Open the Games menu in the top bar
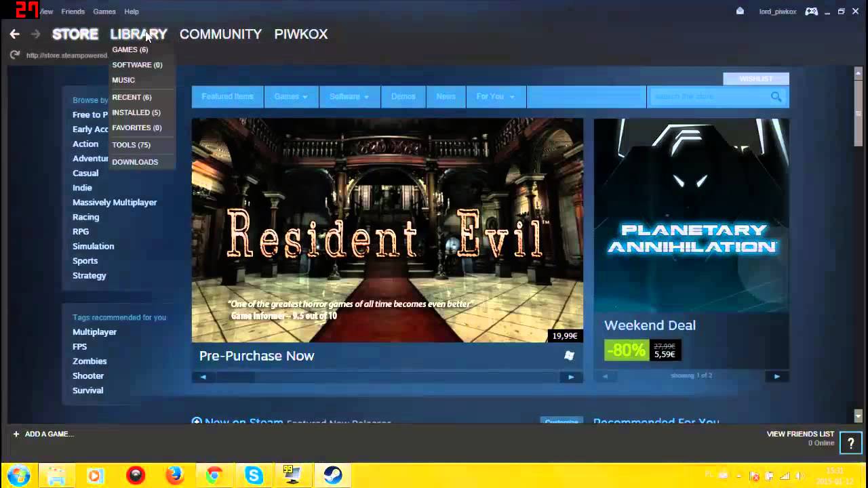Screen dimensions: 868x488 click(x=104, y=12)
